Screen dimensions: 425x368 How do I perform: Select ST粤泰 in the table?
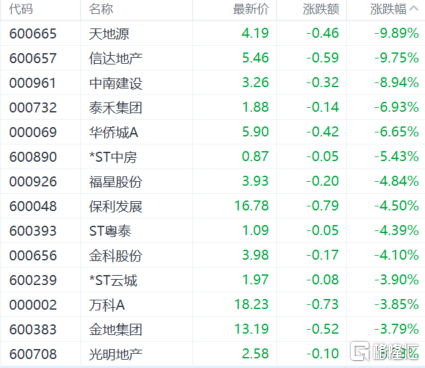coord(110,231)
